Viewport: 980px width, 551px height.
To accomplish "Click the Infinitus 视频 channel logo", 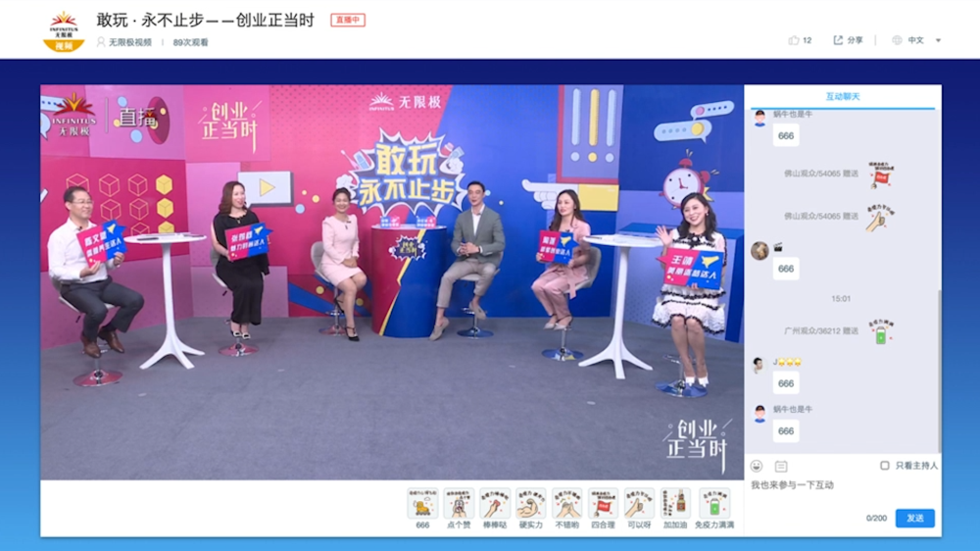I will pyautogui.click(x=64, y=30).
